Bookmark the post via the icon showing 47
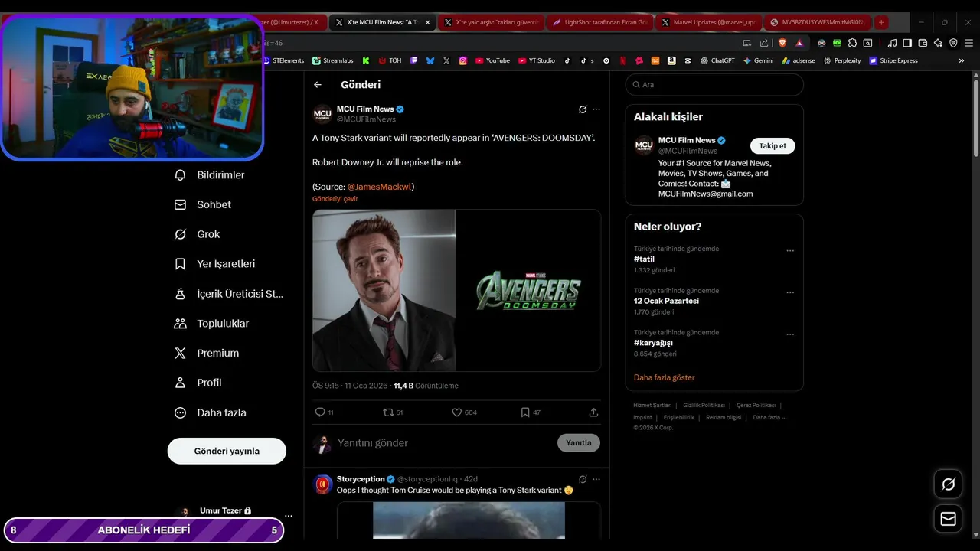This screenshot has width=980, height=551. click(525, 412)
